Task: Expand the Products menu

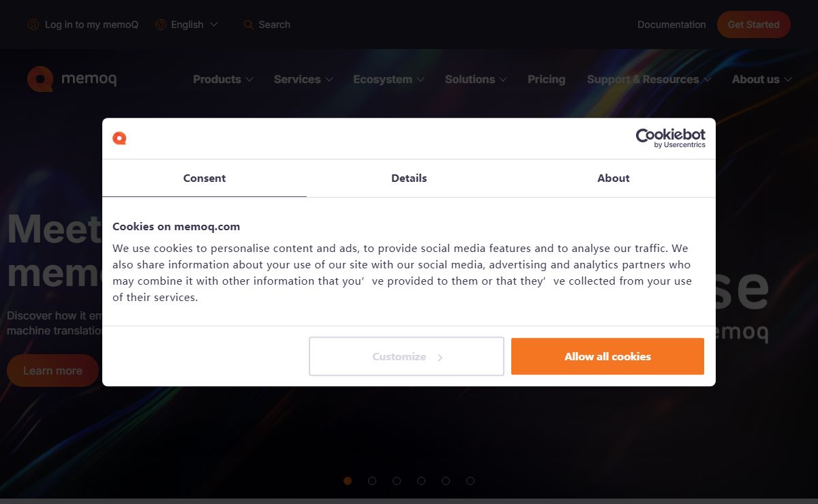Action: coord(223,79)
